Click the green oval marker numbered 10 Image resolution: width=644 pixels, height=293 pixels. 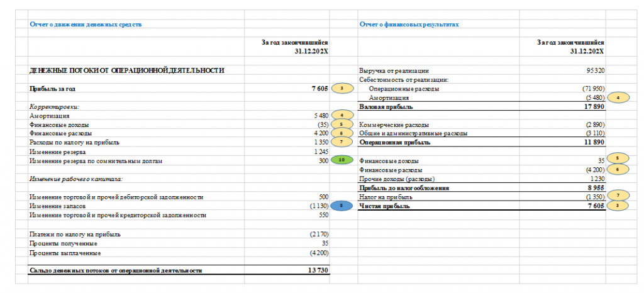tap(341, 161)
